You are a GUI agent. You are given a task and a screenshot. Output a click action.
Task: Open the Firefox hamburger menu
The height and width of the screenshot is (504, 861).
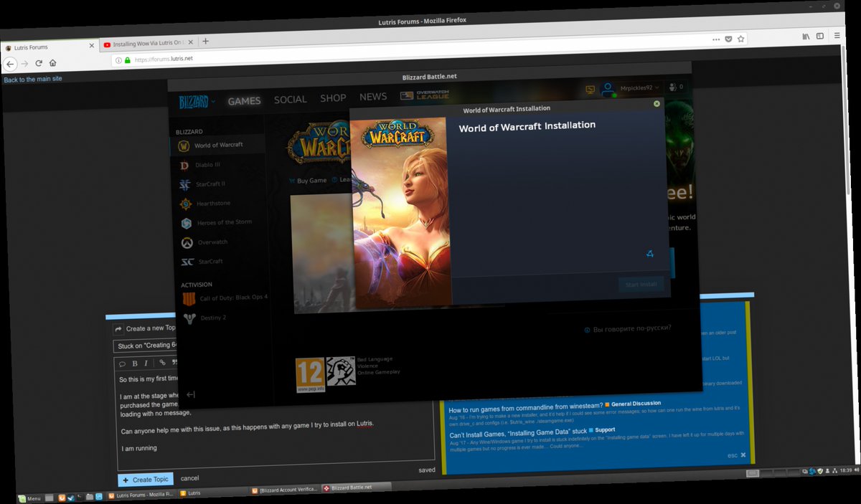(x=837, y=36)
